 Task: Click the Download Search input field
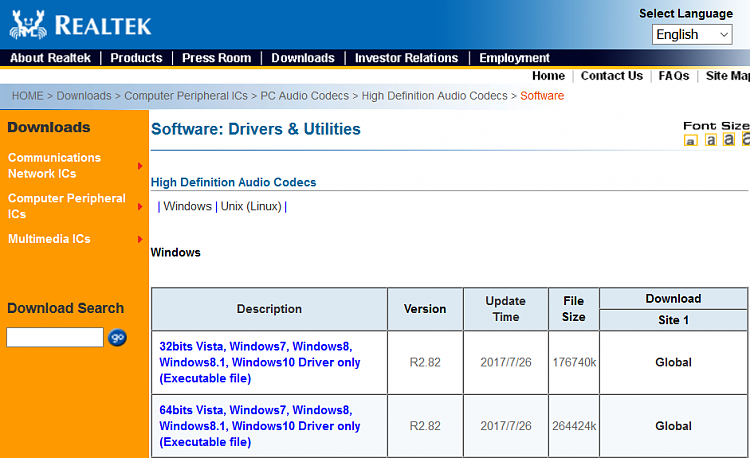point(55,337)
